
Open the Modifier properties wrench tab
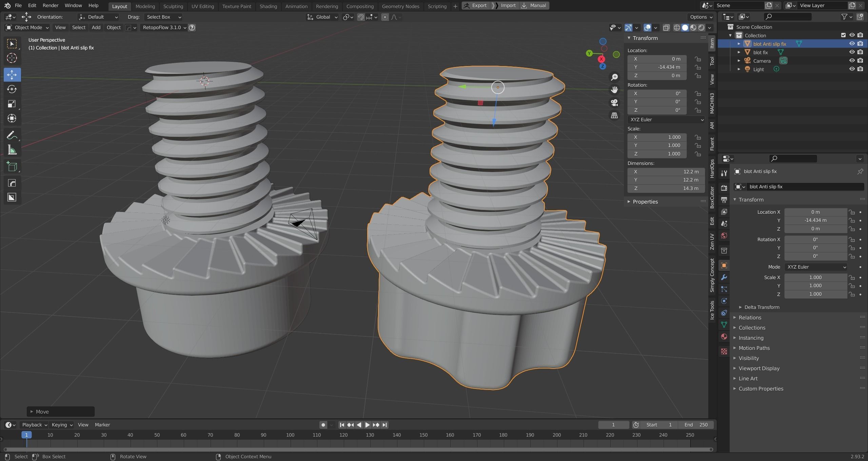(724, 277)
